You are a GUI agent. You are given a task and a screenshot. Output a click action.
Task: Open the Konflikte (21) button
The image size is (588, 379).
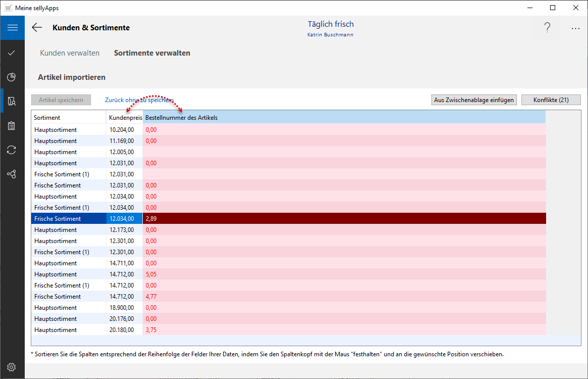coord(551,100)
